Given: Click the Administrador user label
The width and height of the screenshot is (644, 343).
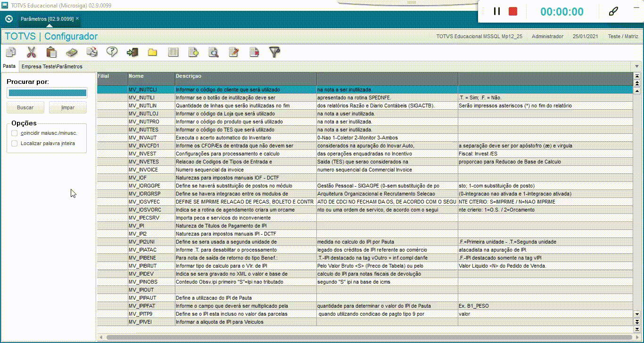Looking at the screenshot, I should click(547, 36).
